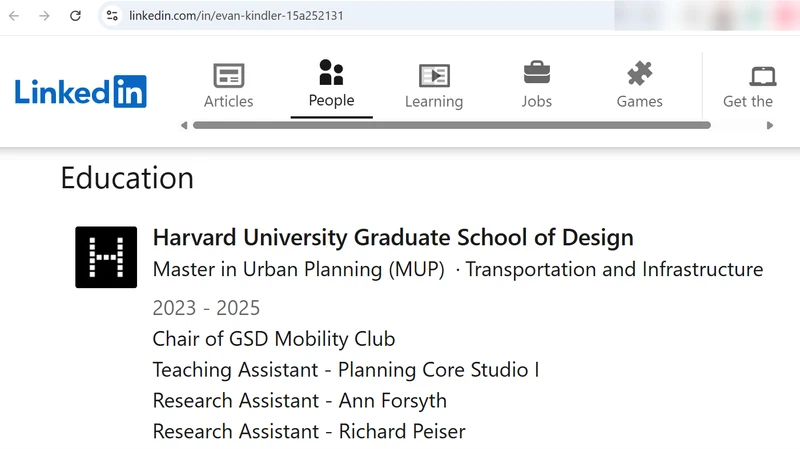The height and width of the screenshot is (449, 800).
Task: Click the Research Assistant - Ann Forsyth line
Action: coord(299,400)
